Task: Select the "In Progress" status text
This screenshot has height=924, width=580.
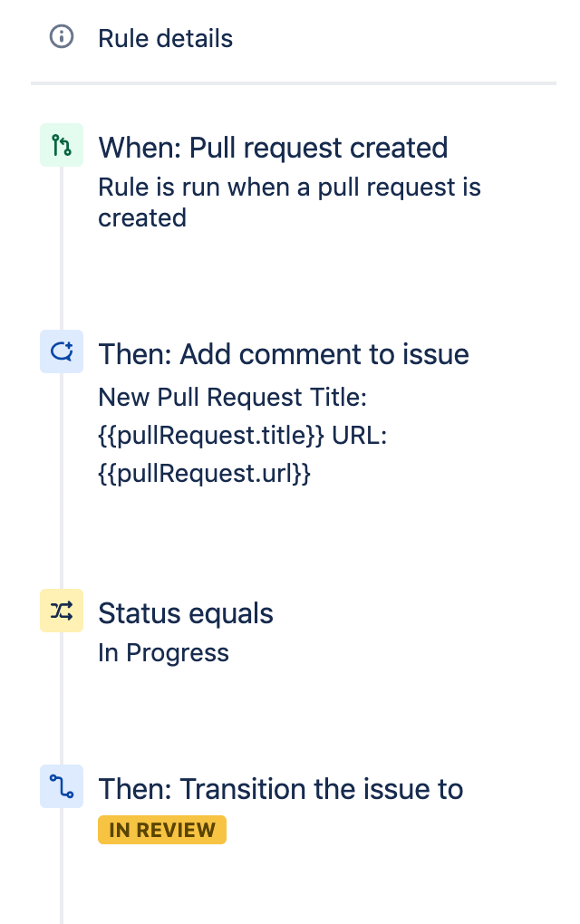Action: [163, 652]
